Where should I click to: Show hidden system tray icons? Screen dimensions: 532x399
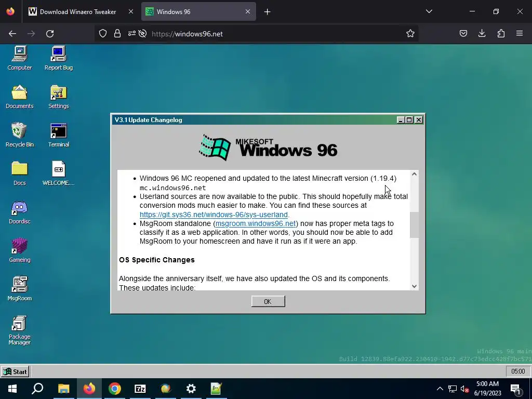tap(440, 389)
